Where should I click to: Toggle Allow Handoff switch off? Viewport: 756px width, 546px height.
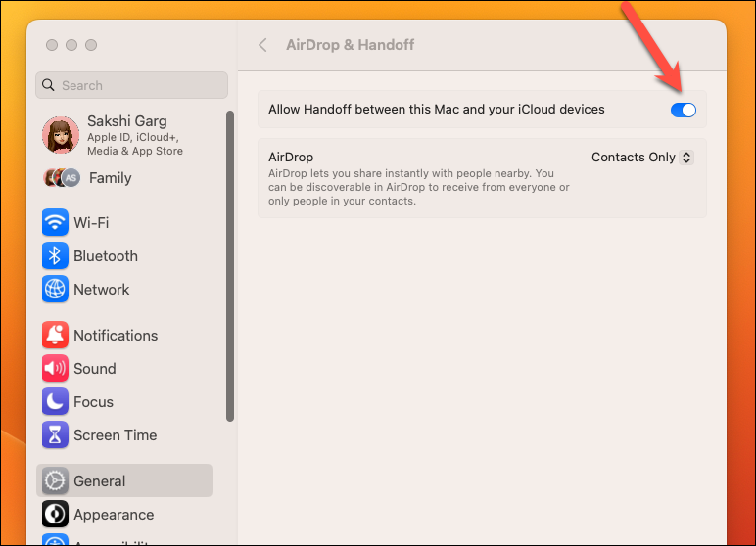pos(684,110)
